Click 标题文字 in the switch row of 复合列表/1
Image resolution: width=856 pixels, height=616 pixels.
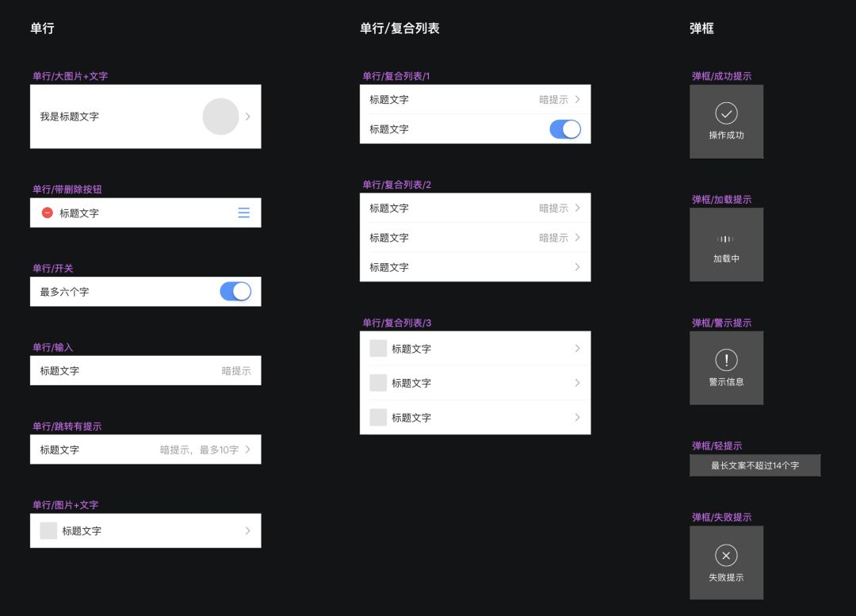point(389,129)
